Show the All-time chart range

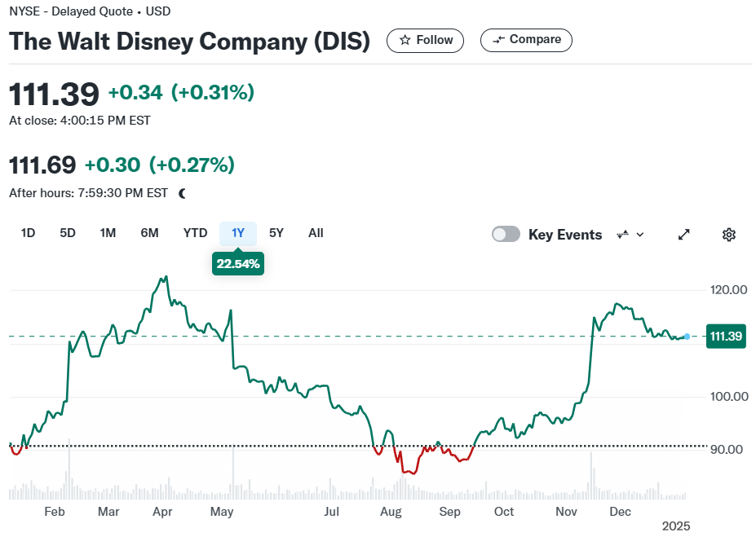click(316, 233)
